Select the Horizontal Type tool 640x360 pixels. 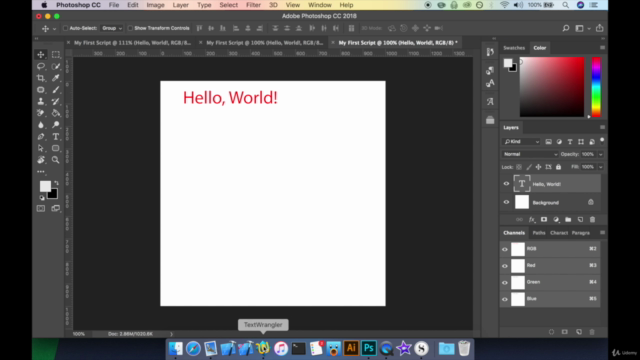coord(56,137)
